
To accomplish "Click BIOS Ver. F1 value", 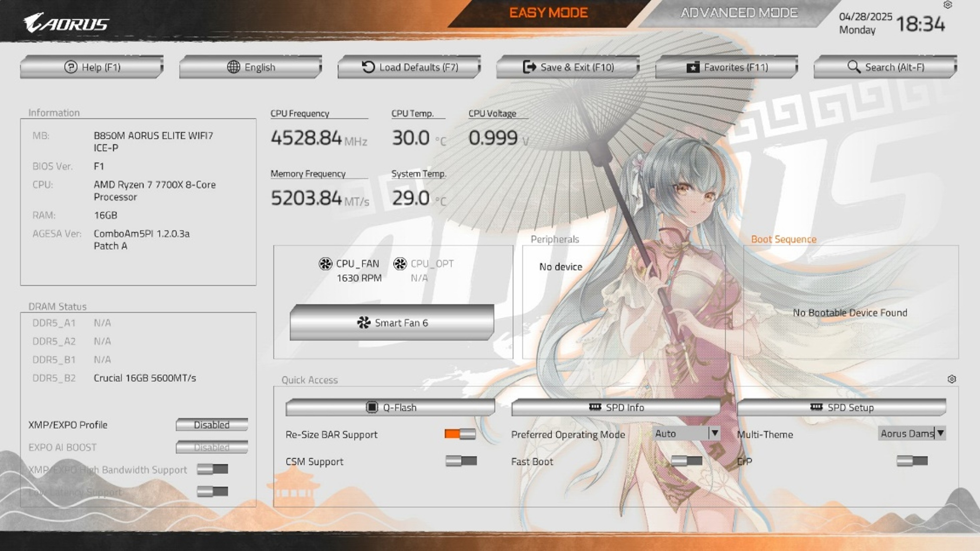I will (99, 166).
